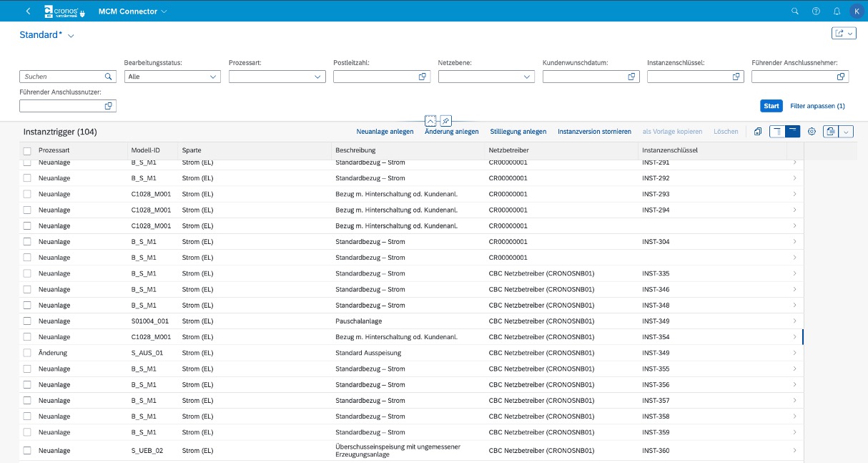Click the Prozessart column header
The image size is (868, 463).
pos(81,151)
